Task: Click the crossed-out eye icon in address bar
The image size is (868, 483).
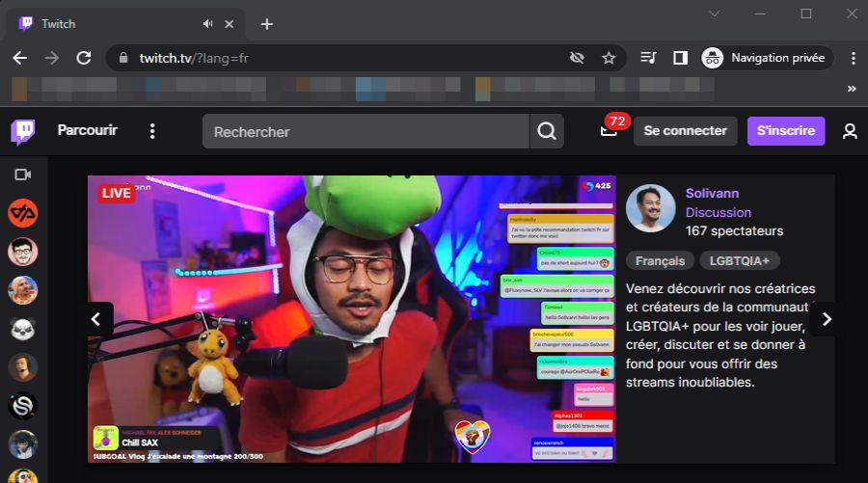Action: tap(577, 58)
